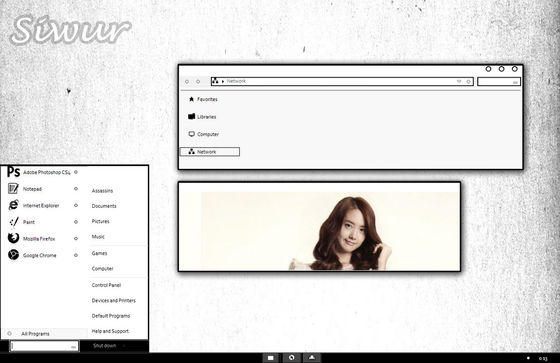This screenshot has width=560, height=363.
Task: Click the explorer Forward button
Action: click(x=198, y=81)
